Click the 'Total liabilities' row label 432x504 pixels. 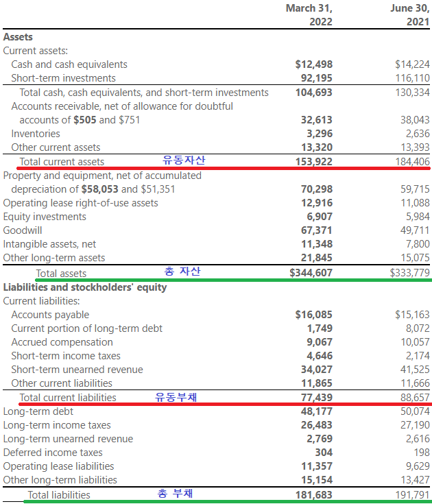point(59,495)
